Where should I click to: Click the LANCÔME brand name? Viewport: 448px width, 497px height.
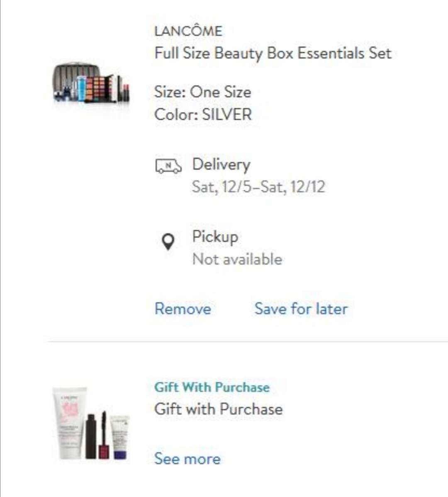click(x=188, y=31)
